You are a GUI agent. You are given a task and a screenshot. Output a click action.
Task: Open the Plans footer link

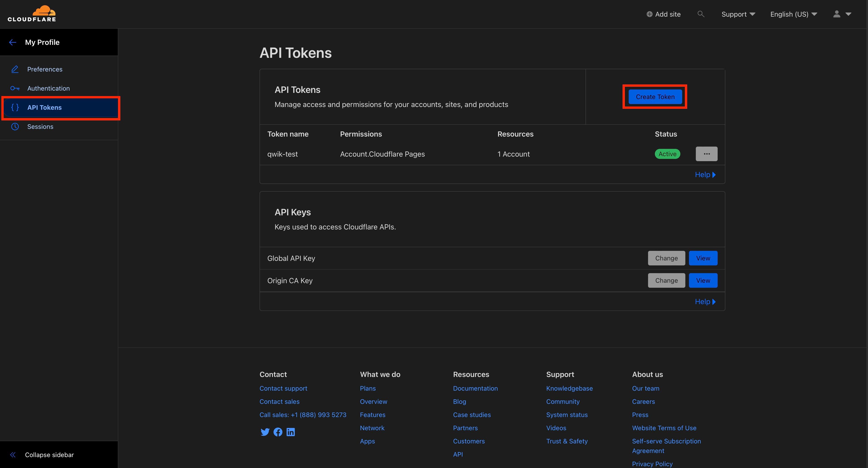tap(368, 388)
